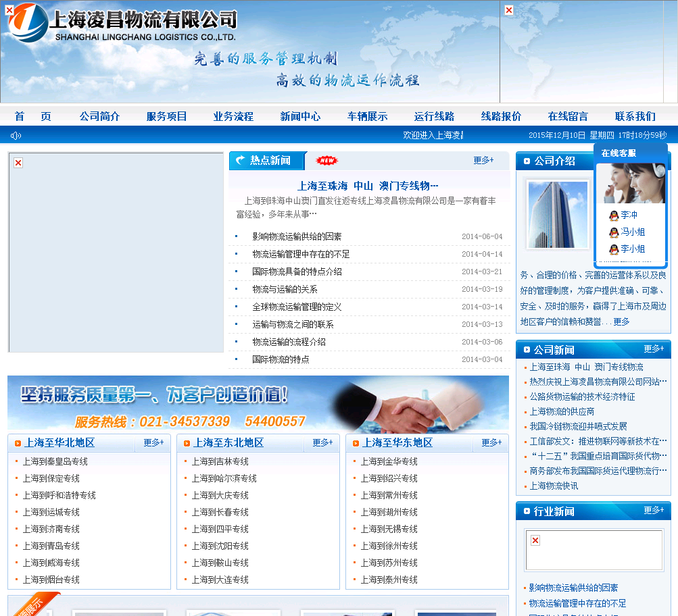Open the 上海到大连专线 route link
Screen dimensions: 678x616
[220, 580]
